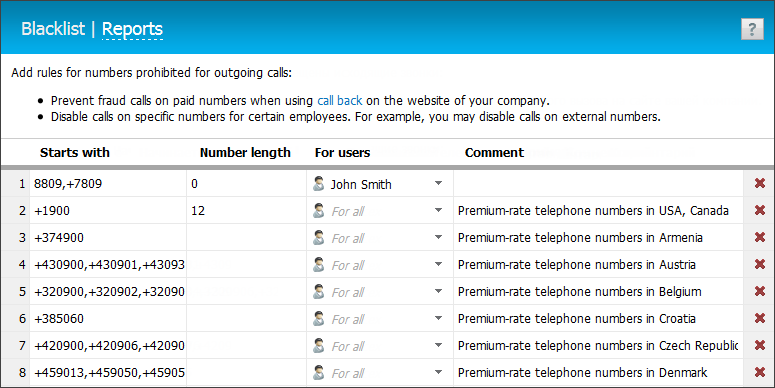Open users dropdown for the Croatia rule
775x388 pixels.
coord(438,318)
